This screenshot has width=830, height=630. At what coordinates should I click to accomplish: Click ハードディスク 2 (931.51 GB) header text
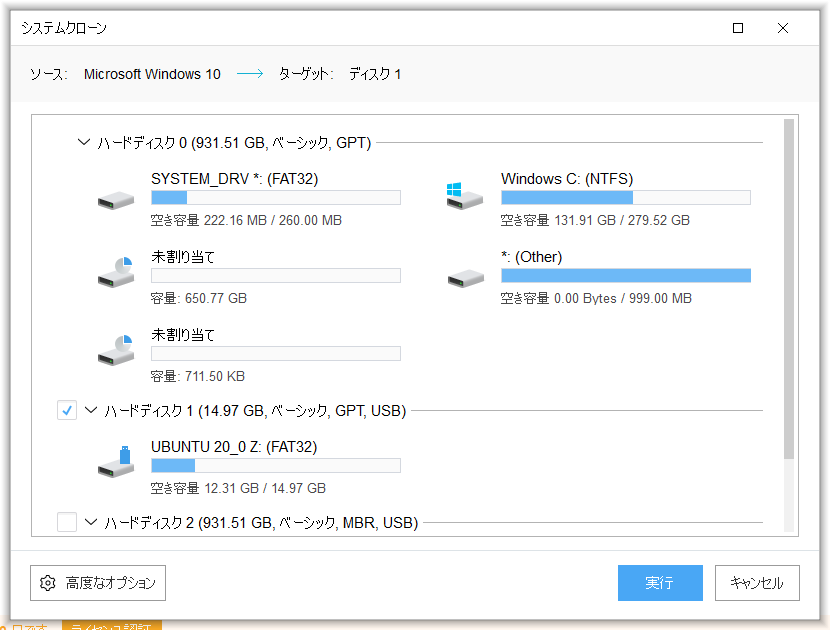click(261, 523)
